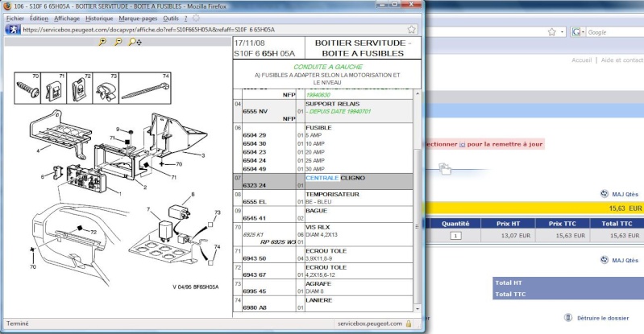Open the Marque-pages menu
The image size is (644, 334).
click(138, 19)
